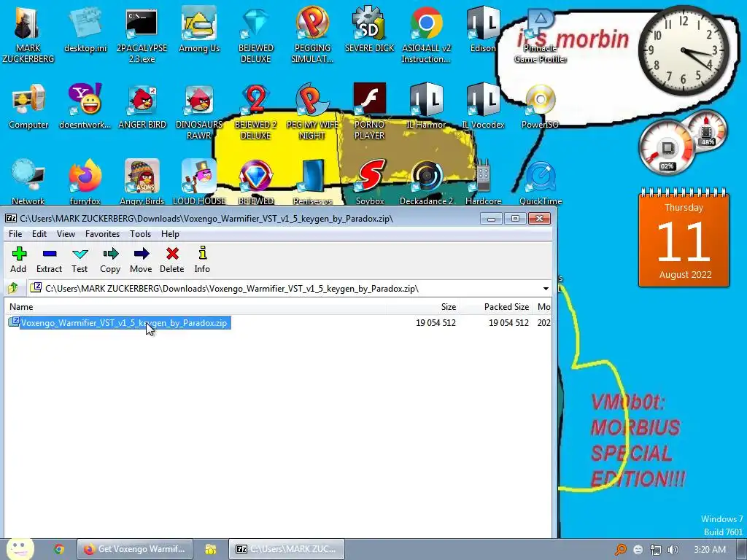Click the Add toolbar button in 7-Zip
The width and height of the screenshot is (747, 560).
coord(18,260)
